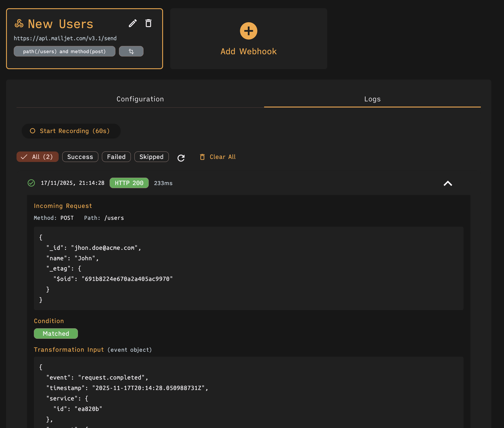Click the webhook chain icon beside New Users
The width and height of the screenshot is (504, 428).
(x=19, y=24)
